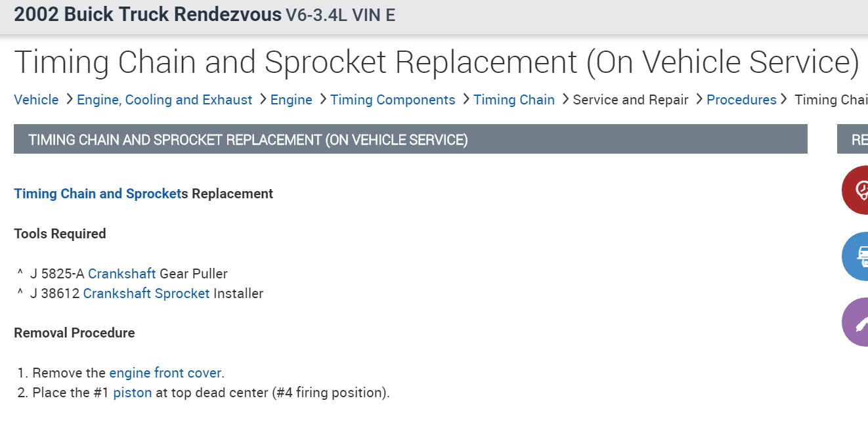Click the purple tool icon
868x434 pixels.
coord(856,322)
